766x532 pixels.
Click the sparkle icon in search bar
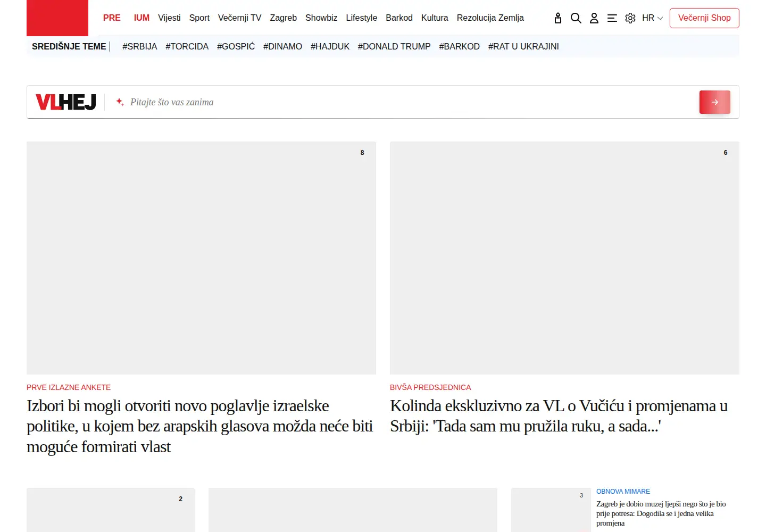pyautogui.click(x=120, y=102)
